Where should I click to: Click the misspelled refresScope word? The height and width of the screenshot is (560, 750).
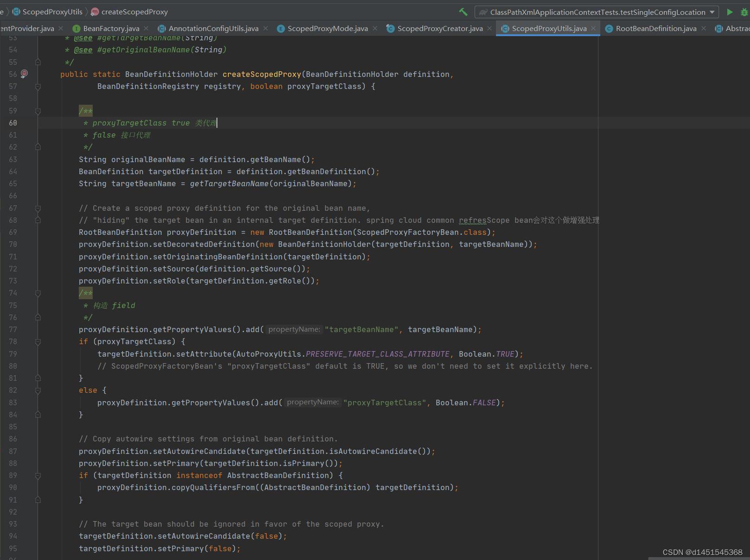coord(473,220)
